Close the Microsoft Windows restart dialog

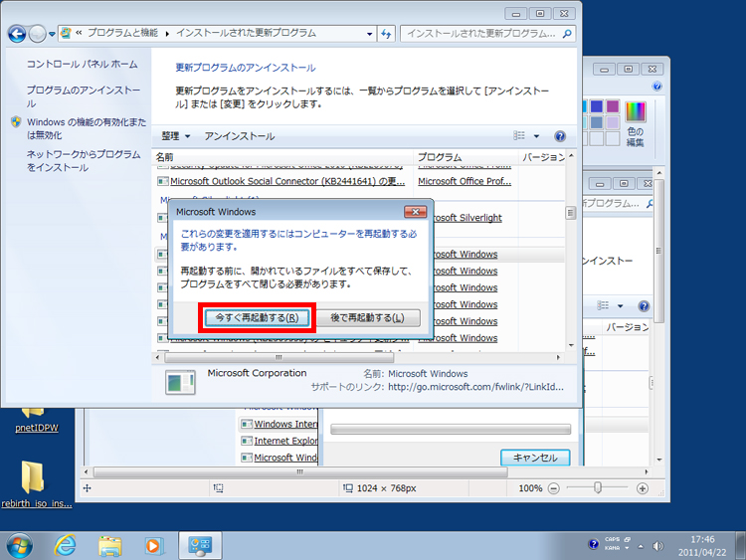tap(415, 212)
